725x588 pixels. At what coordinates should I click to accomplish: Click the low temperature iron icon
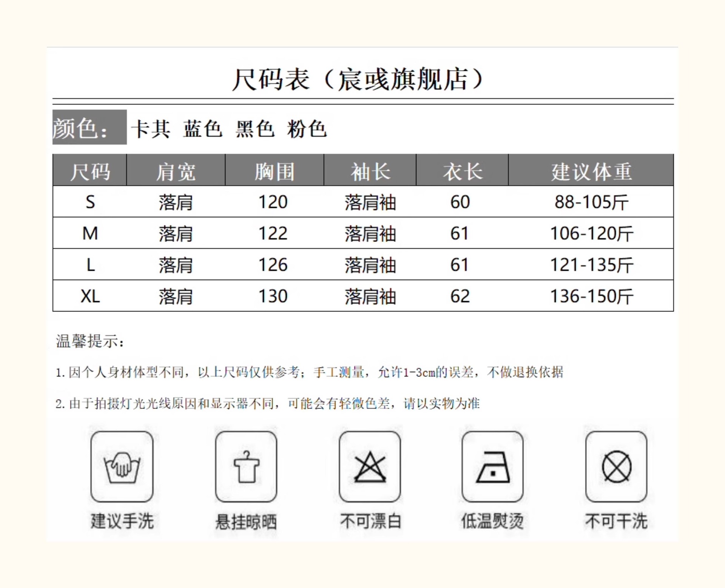point(492,467)
